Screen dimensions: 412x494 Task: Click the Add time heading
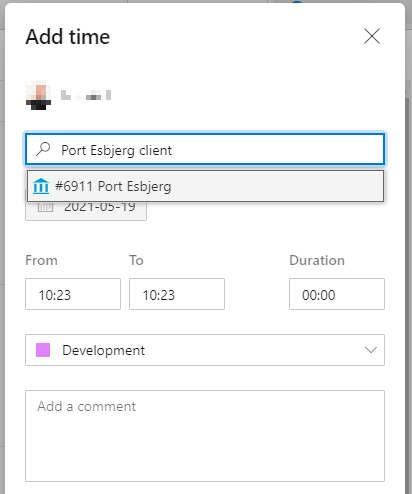click(68, 36)
